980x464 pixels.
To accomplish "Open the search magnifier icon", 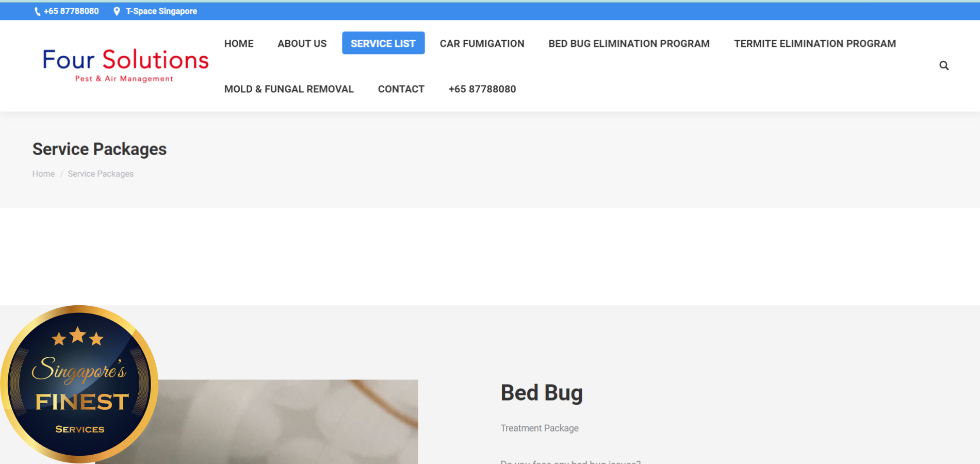I will click(x=943, y=65).
